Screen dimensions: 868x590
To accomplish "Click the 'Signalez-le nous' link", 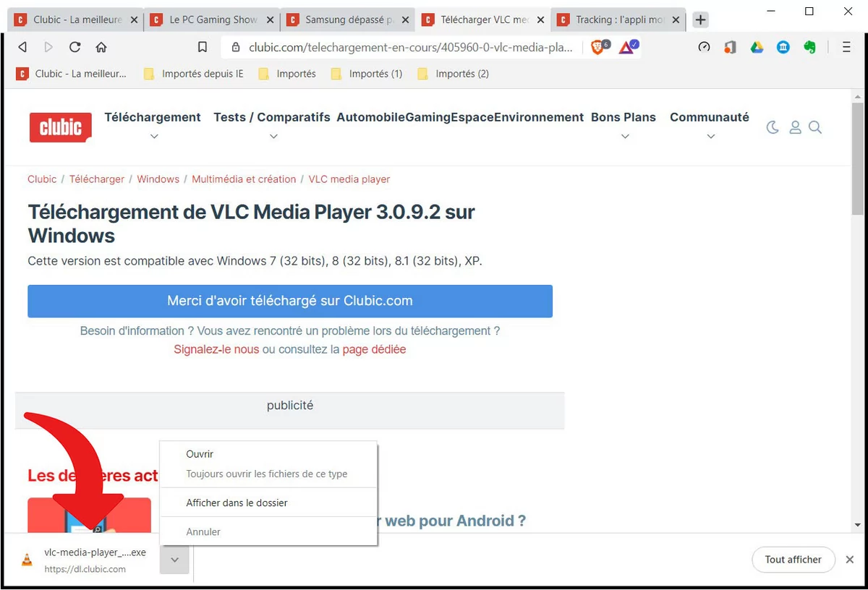I will click(216, 349).
